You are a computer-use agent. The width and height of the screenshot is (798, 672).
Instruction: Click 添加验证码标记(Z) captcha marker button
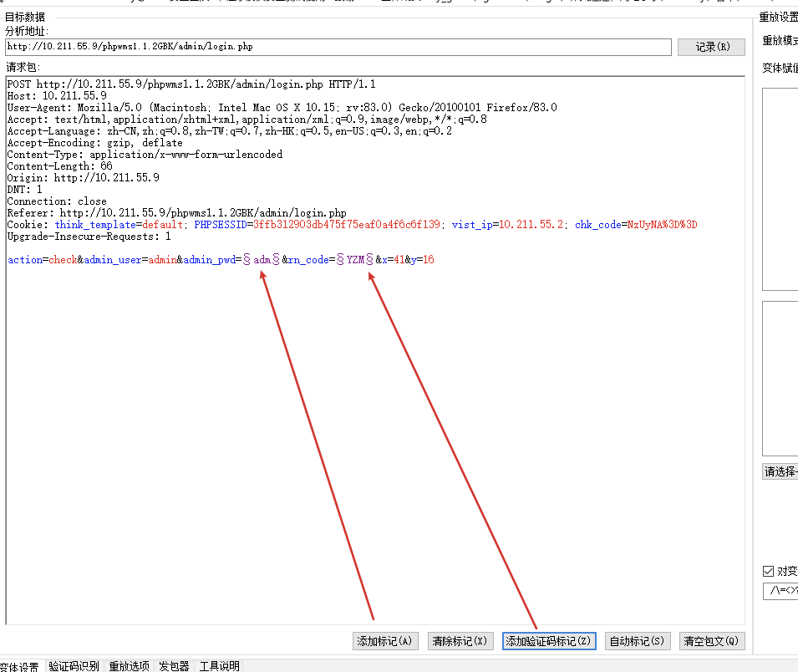click(x=549, y=641)
